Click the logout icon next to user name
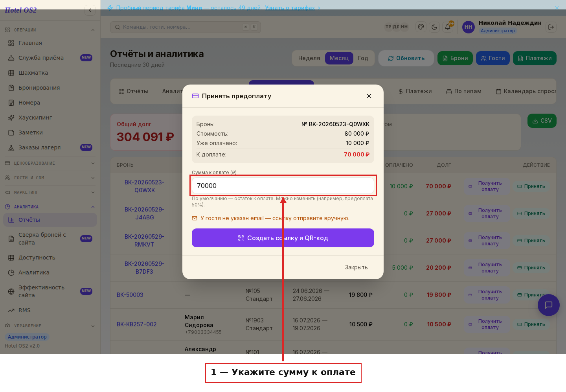 click(551, 27)
